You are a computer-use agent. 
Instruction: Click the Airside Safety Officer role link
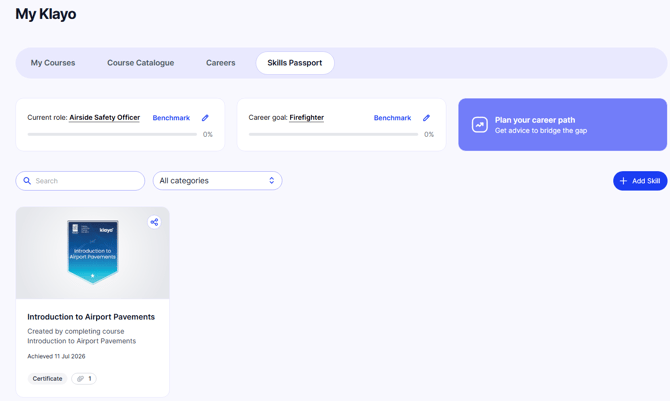(x=105, y=118)
